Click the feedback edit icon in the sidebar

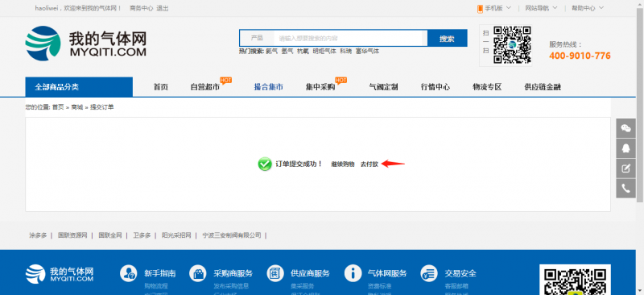click(x=625, y=168)
